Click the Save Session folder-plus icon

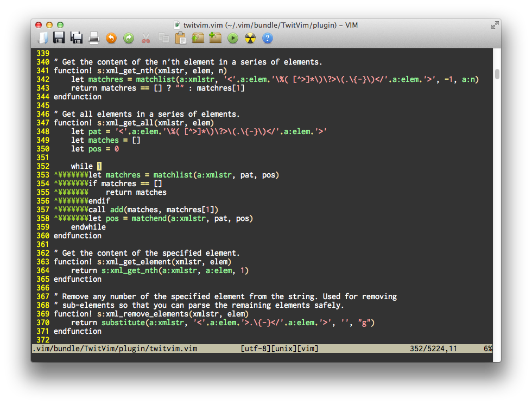click(x=215, y=37)
